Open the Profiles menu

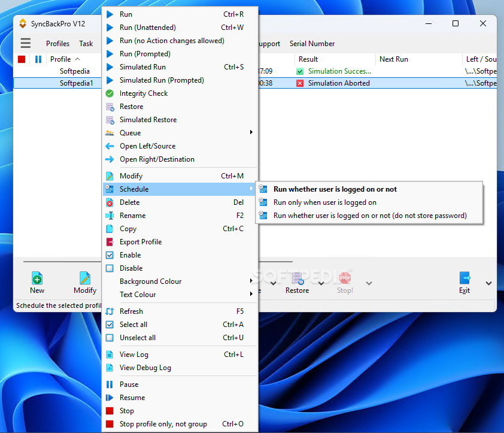(58, 44)
